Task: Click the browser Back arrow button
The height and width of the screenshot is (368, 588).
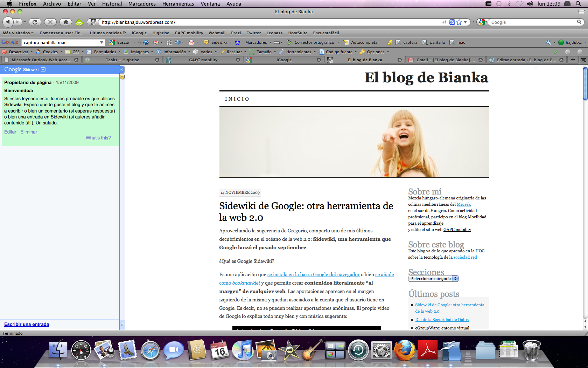Action: coord(8,22)
